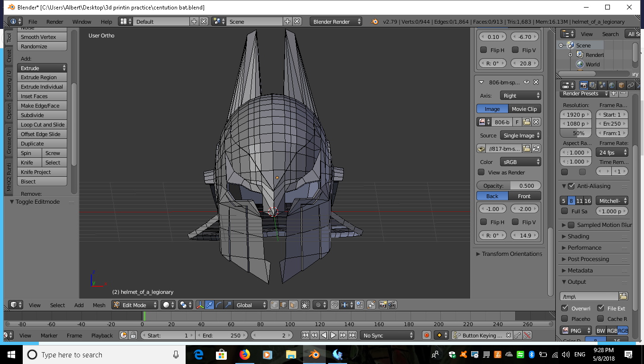Enable the View as Render checkbox
The image size is (644, 364).
(482, 173)
